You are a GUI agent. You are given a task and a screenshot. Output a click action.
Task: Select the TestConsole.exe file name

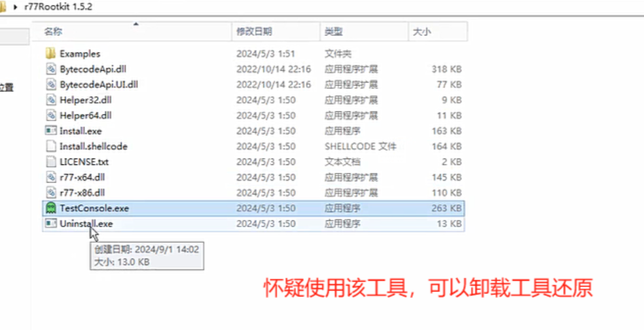[x=94, y=208]
